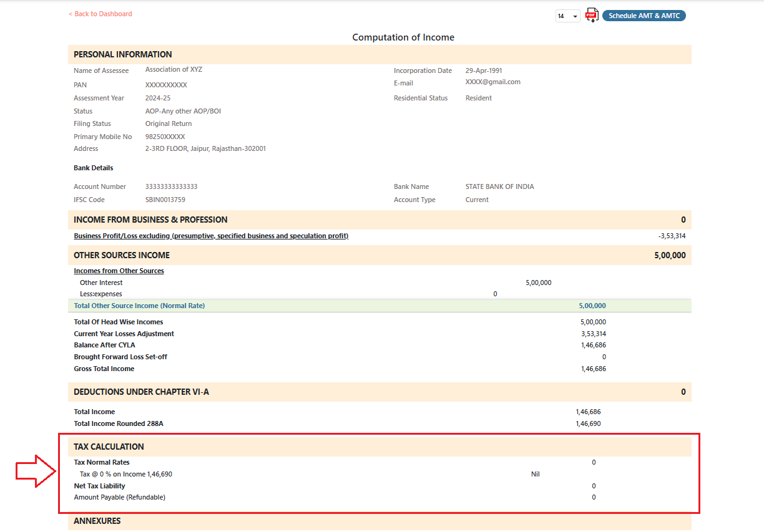Select Less:expenses row label
This screenshot has height=532, width=764.
(101, 294)
